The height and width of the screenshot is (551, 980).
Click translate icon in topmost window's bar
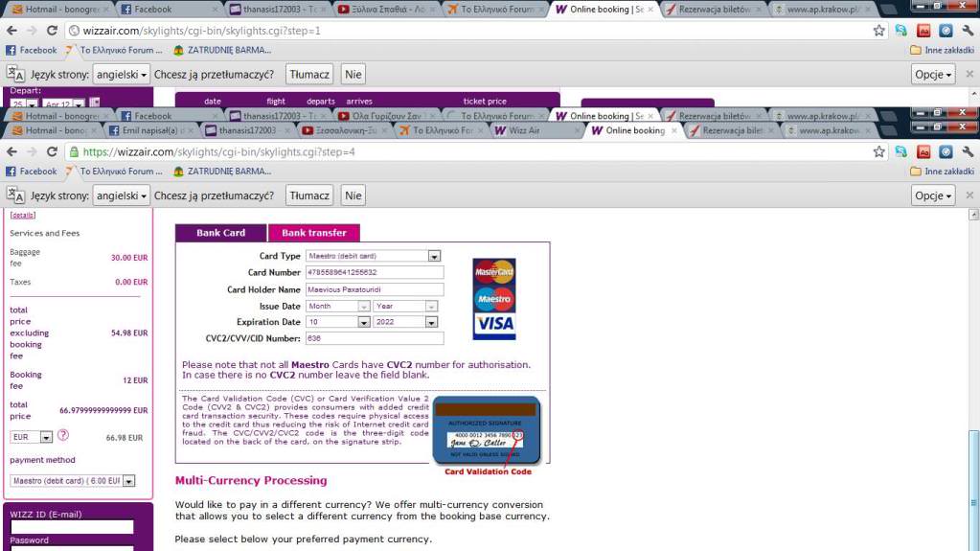[x=15, y=75]
